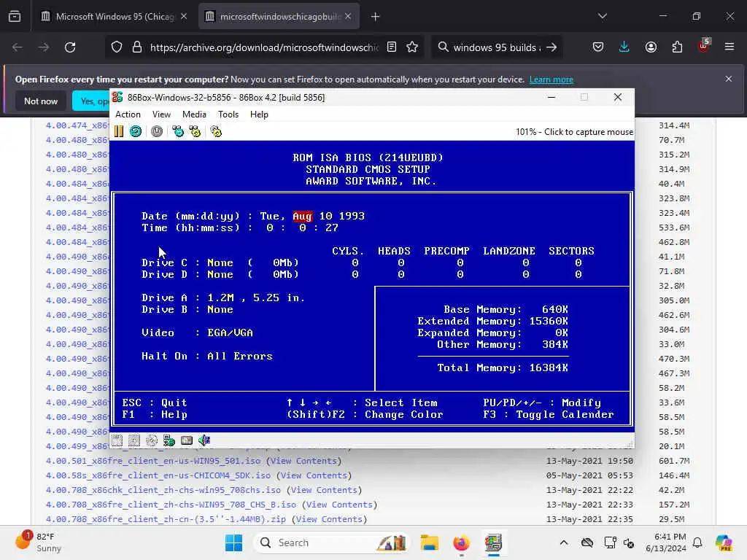Open the Windows Start menu

click(x=233, y=542)
